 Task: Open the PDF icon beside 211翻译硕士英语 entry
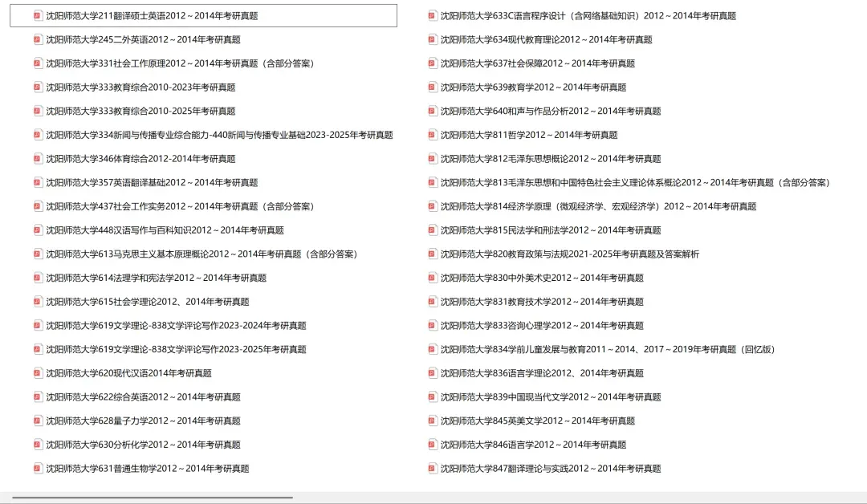[x=37, y=14]
